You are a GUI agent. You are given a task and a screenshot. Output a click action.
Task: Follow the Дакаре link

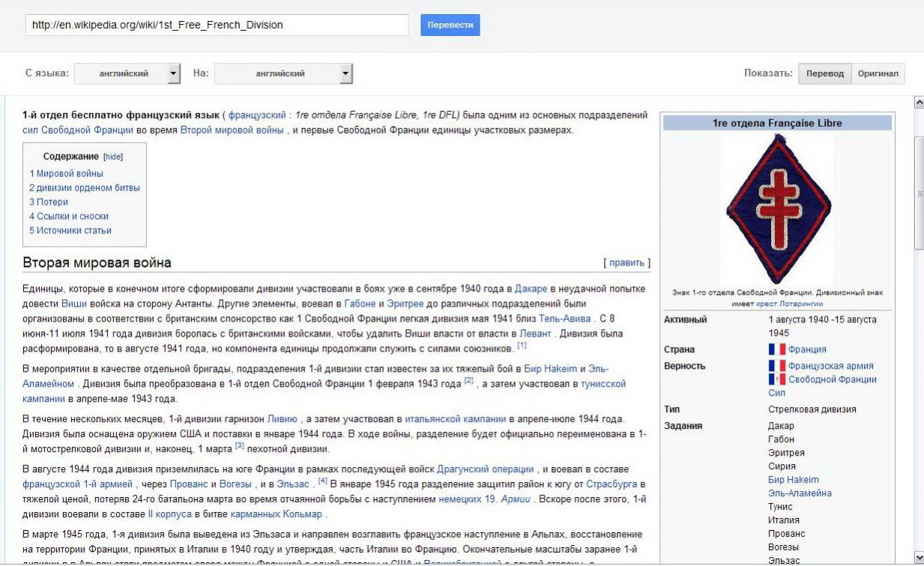pyautogui.click(x=532, y=289)
